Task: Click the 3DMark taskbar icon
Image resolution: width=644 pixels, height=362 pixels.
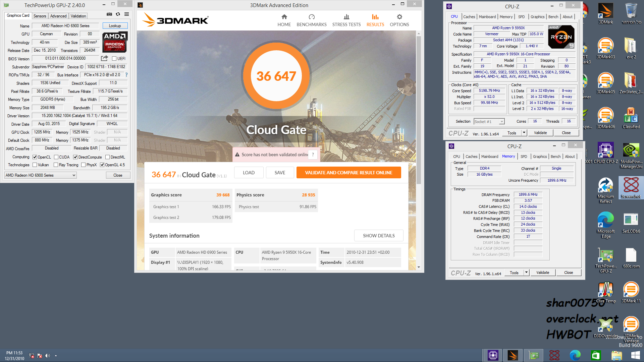Action: click(x=513, y=355)
